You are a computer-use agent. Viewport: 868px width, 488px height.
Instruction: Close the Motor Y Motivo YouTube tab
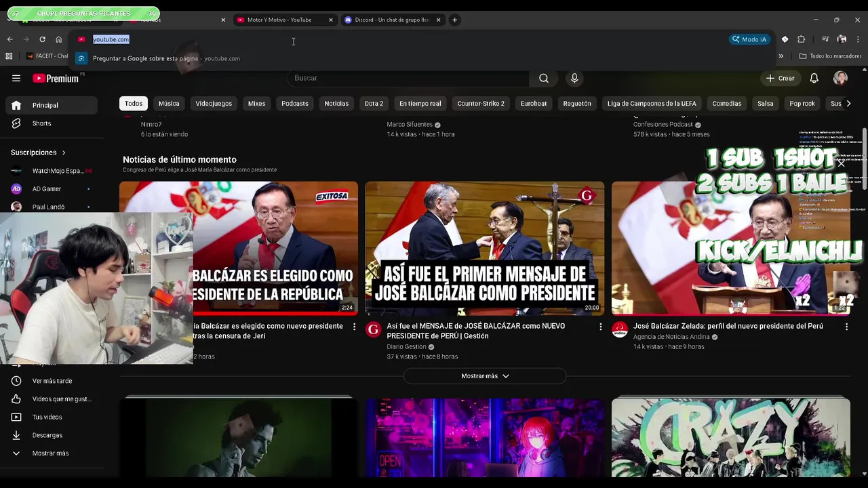330,20
